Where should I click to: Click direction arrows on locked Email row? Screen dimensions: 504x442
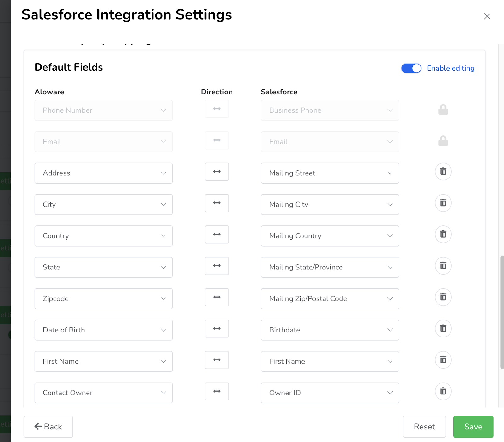tap(217, 140)
